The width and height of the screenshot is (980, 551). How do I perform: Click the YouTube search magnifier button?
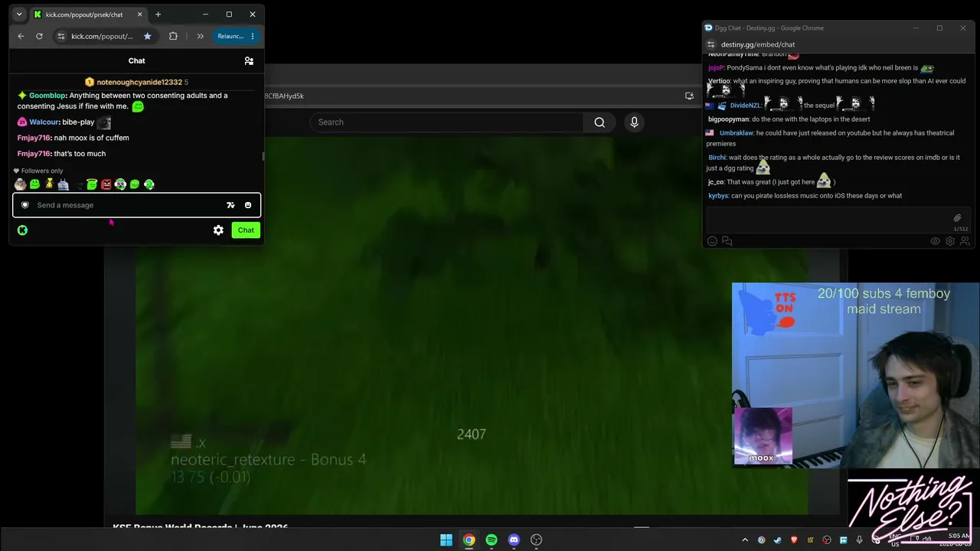[599, 122]
